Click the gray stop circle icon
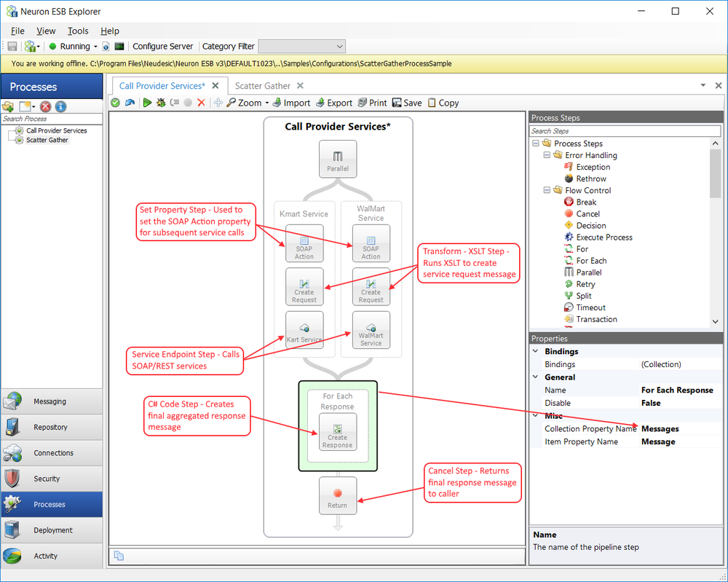The image size is (728, 582). [x=188, y=103]
